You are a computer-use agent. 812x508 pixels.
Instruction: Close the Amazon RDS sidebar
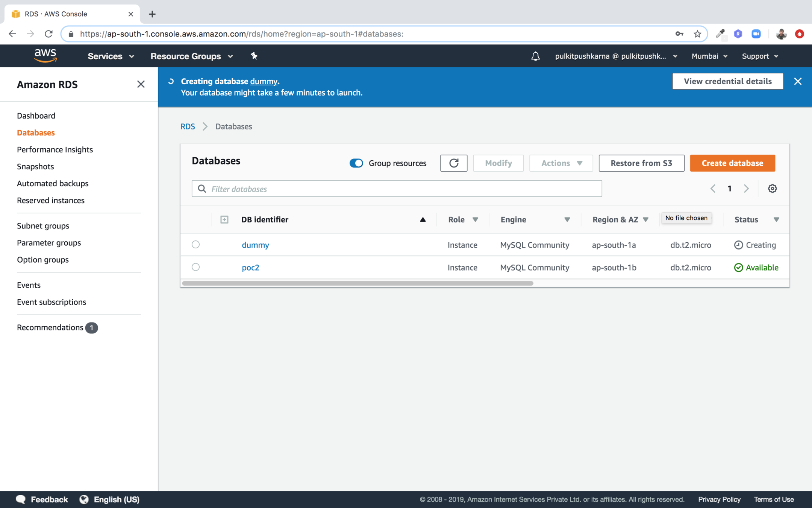[141, 84]
